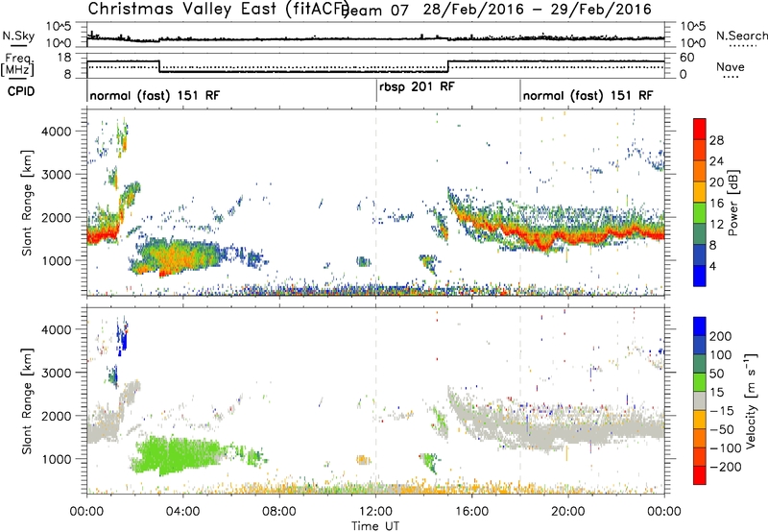Image resolution: width=768 pixels, height=532 pixels.
Task: Click the "04:00" time axis label
Action: click(x=182, y=512)
